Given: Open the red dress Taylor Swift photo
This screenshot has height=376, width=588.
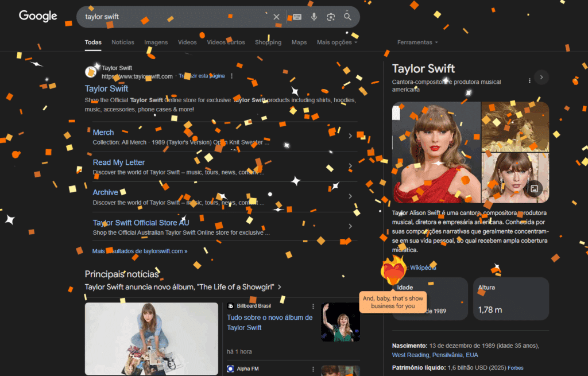Looking at the screenshot, I should click(436, 152).
